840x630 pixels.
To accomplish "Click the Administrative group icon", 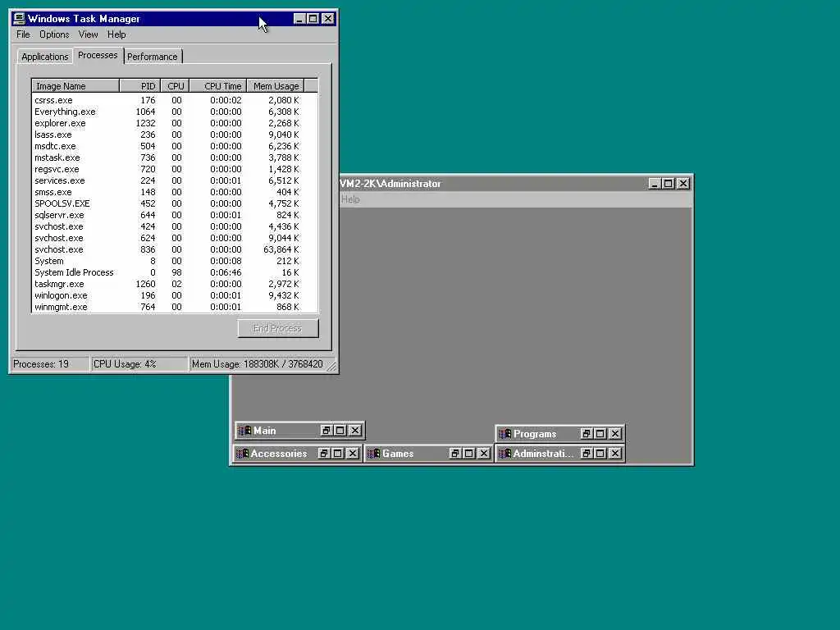I will (504, 454).
